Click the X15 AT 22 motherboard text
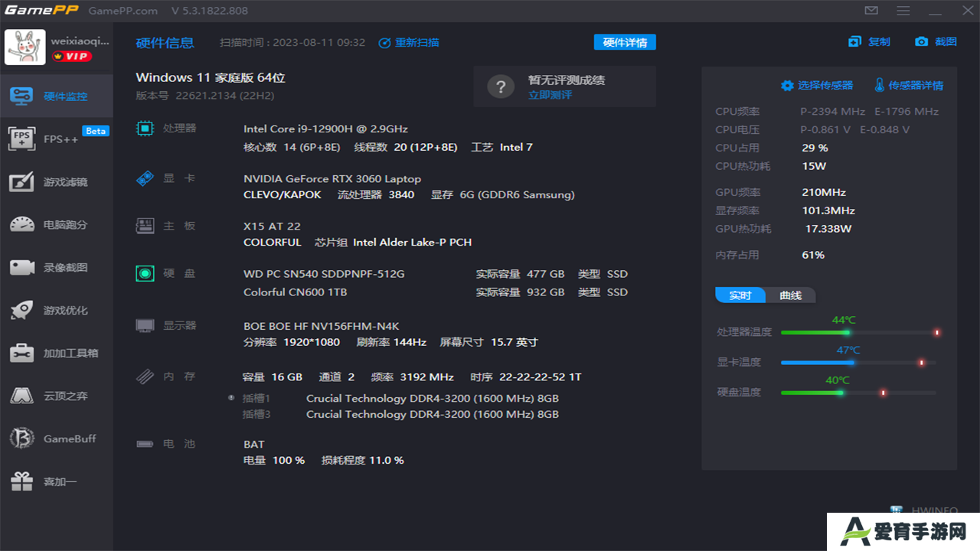980x551 pixels. (x=272, y=226)
